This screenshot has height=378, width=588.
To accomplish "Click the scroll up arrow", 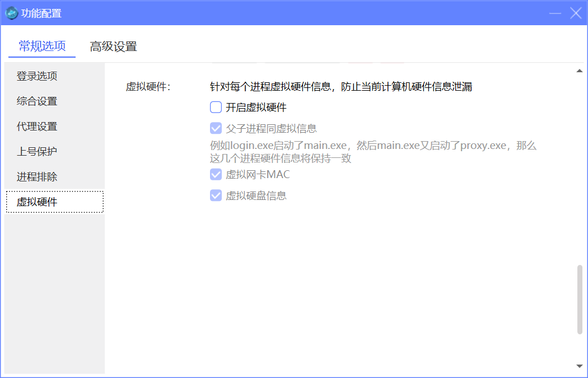I will [580, 71].
